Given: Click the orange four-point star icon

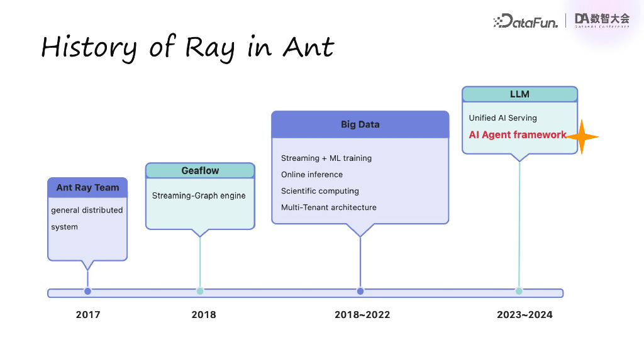Looking at the screenshot, I should point(582,136).
